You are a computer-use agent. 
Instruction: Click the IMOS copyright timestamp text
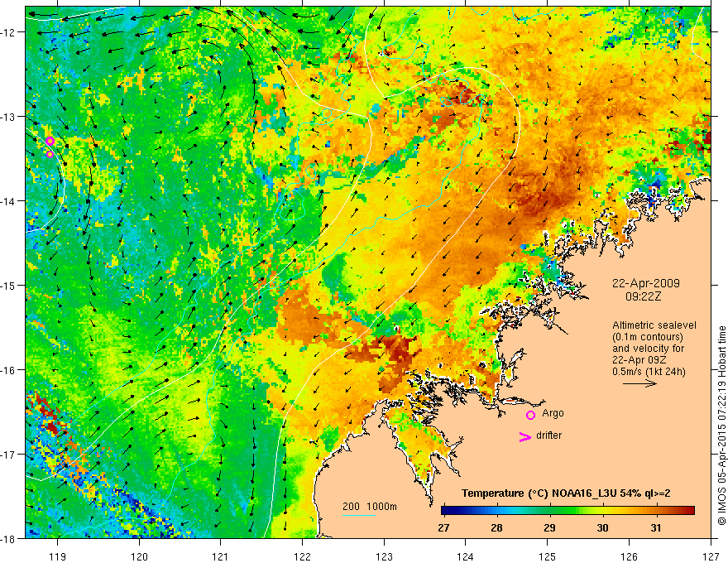click(x=721, y=425)
